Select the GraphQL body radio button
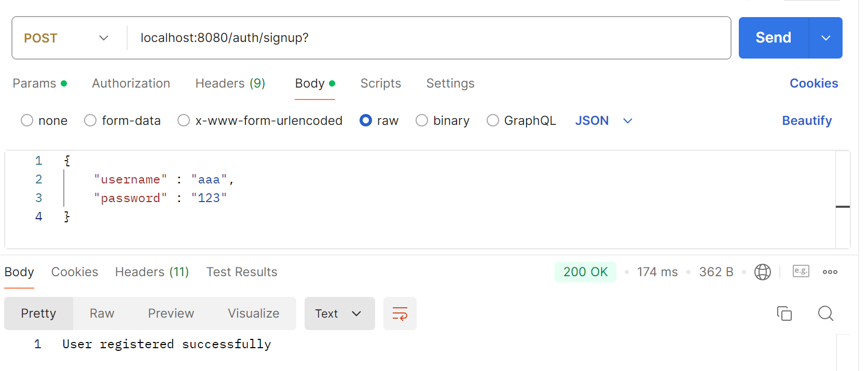The height and width of the screenshot is (371, 868). [x=493, y=121]
